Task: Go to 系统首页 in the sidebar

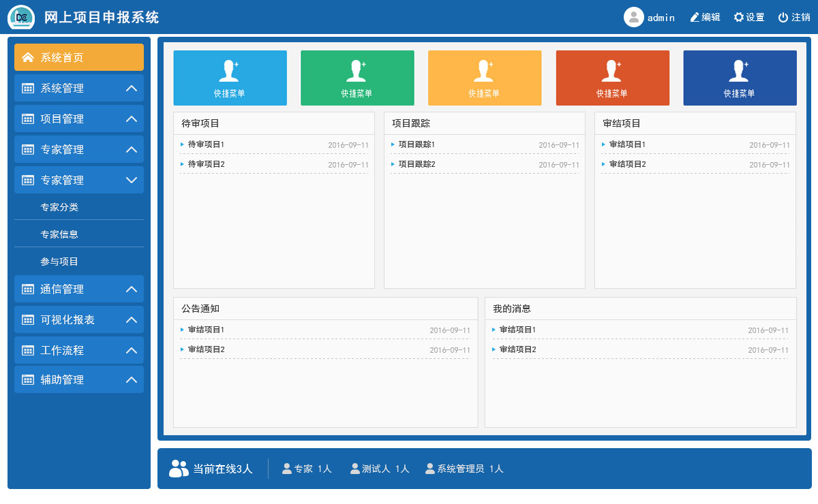Action: 78,58
